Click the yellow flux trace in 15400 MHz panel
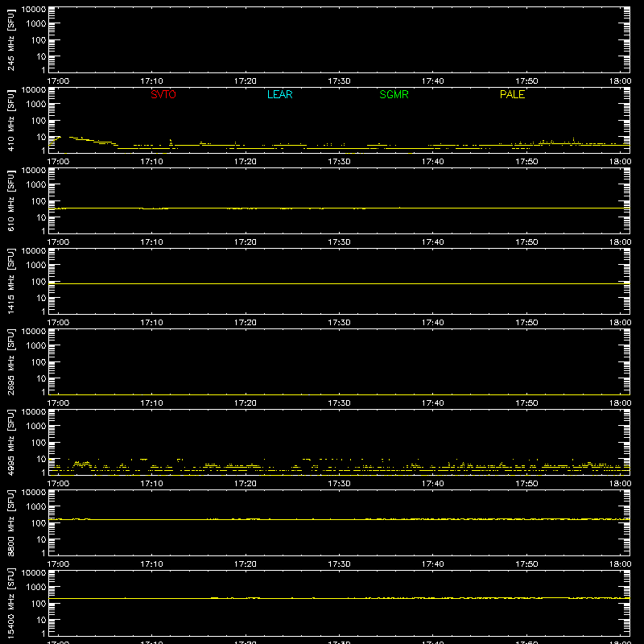This screenshot has height=644, width=644. (339, 598)
